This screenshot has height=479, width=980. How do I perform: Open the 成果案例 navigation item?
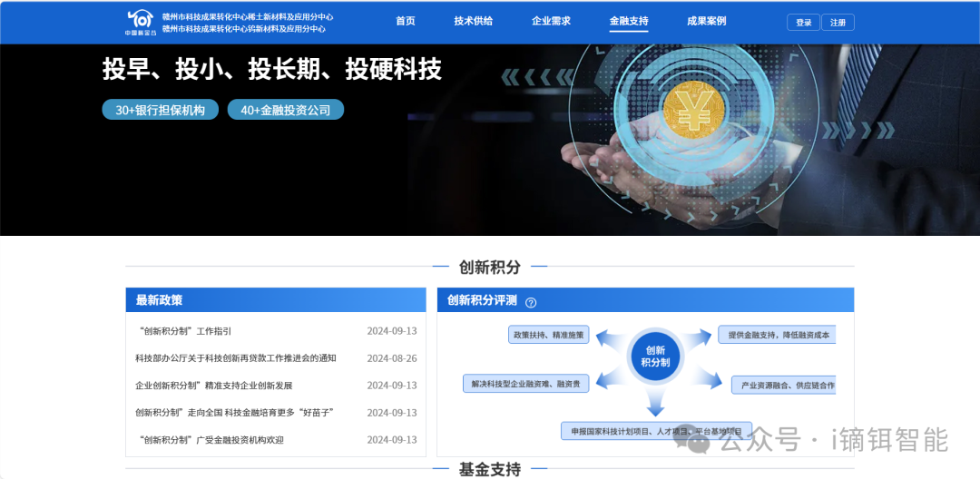[x=706, y=22]
